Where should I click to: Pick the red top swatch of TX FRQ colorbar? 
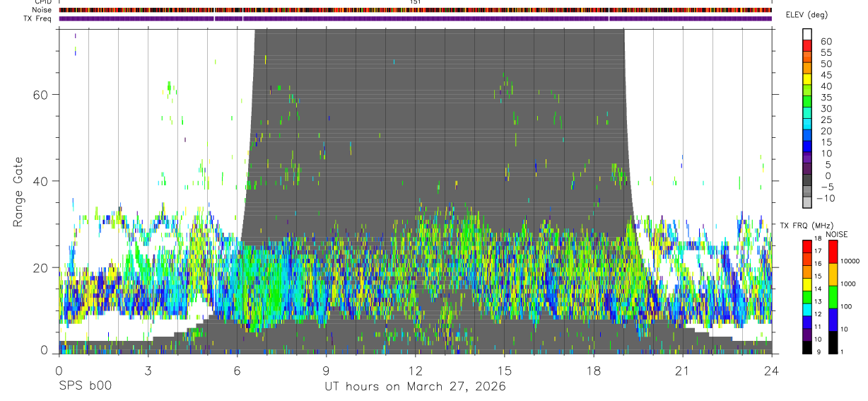[x=807, y=246]
